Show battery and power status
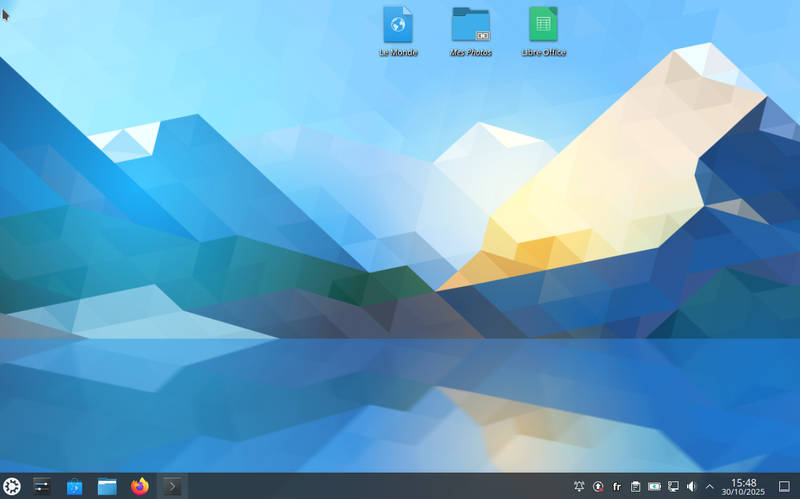This screenshot has height=499, width=800. pyautogui.click(x=655, y=486)
